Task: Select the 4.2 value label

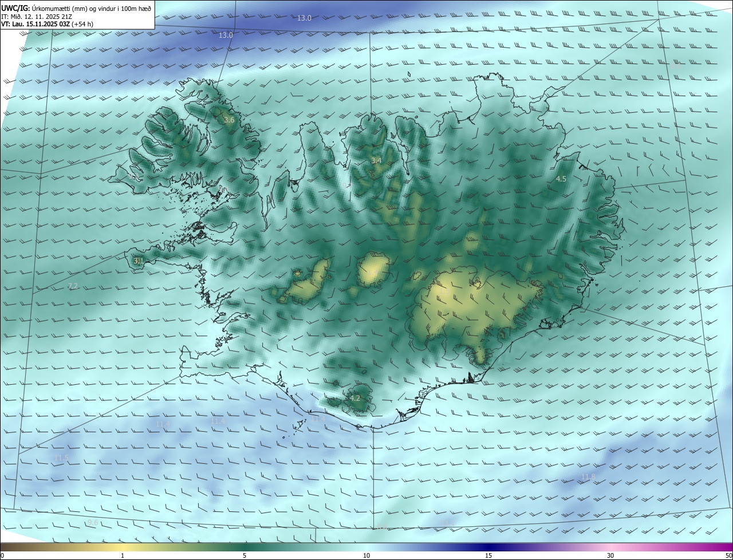Action: [x=355, y=398]
